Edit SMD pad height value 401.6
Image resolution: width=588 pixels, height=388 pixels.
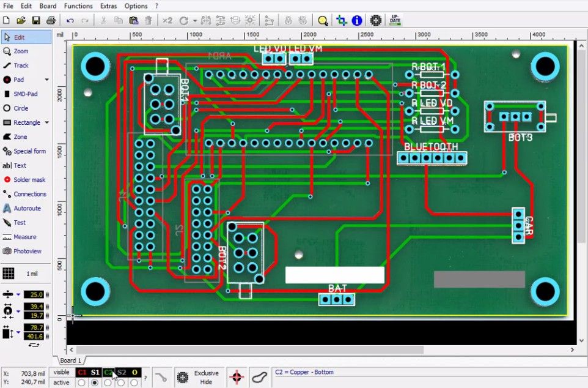pyautogui.click(x=34, y=336)
